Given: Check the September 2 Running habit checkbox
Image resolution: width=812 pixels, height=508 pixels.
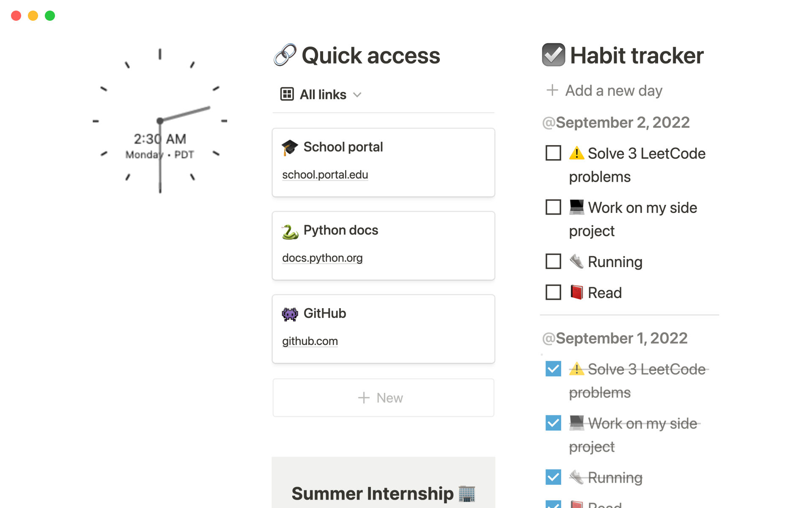Looking at the screenshot, I should (553, 262).
